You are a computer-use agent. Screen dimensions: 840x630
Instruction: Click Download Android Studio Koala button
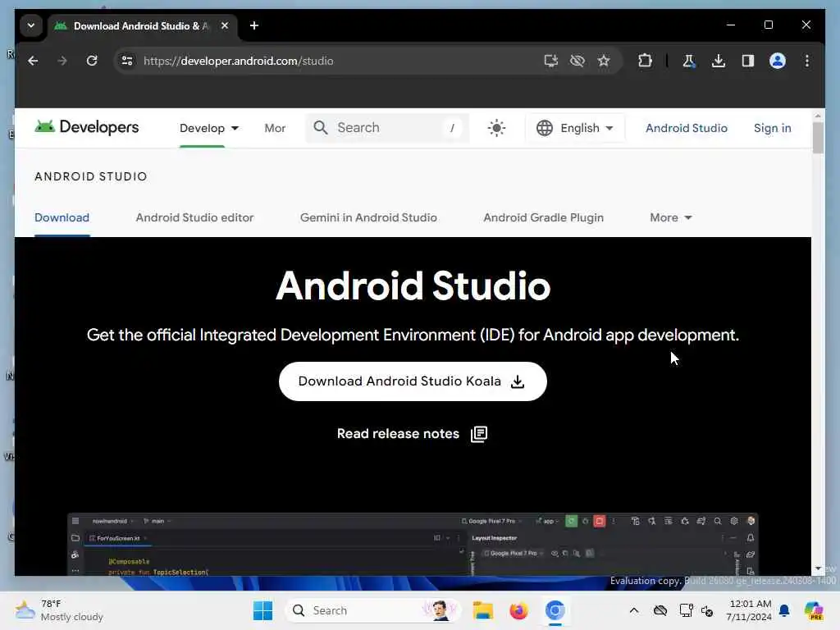click(413, 381)
